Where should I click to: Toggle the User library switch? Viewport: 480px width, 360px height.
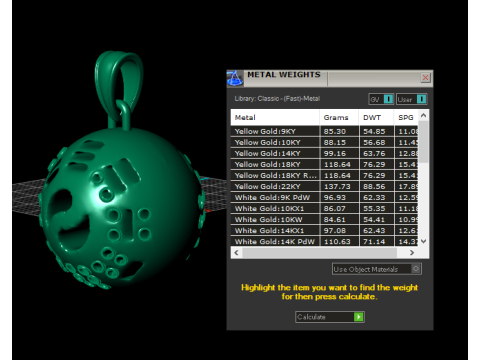412,99
